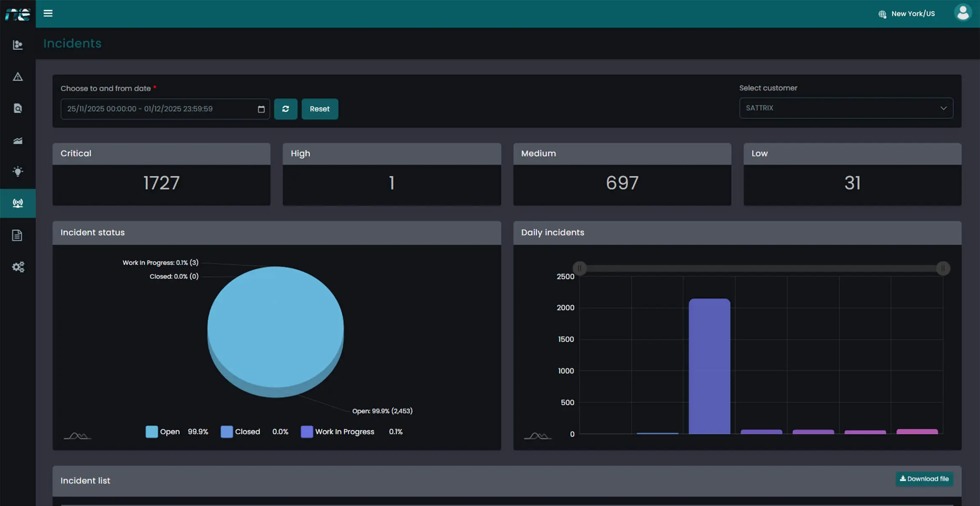Image resolution: width=980 pixels, height=506 pixels.
Task: Open the dashboard chart sidebar icon
Action: [18, 45]
